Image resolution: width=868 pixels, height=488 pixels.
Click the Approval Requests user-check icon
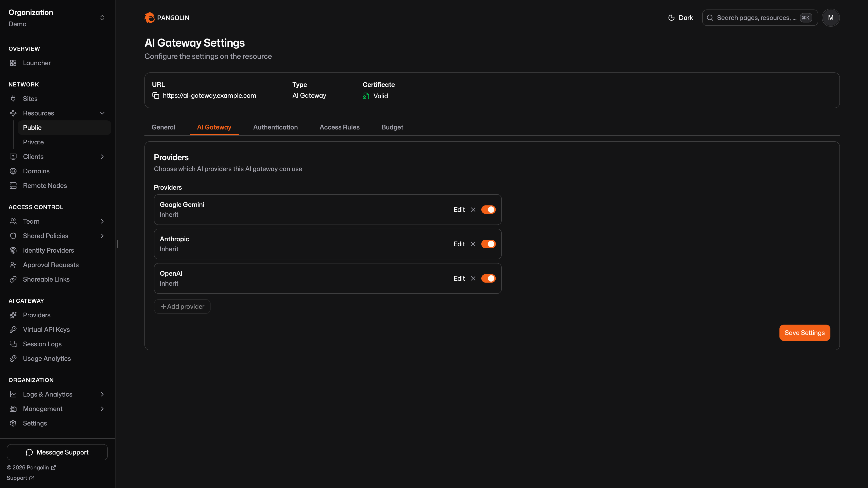(13, 265)
